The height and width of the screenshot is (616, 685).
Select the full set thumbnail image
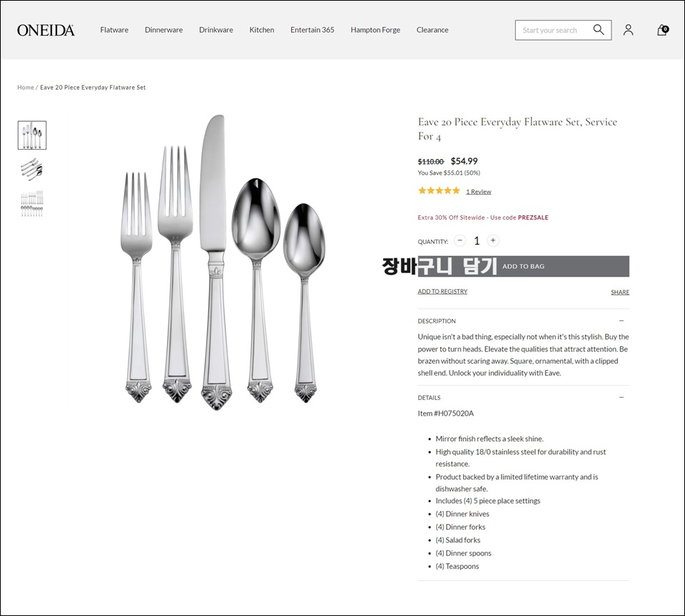pyautogui.click(x=32, y=203)
